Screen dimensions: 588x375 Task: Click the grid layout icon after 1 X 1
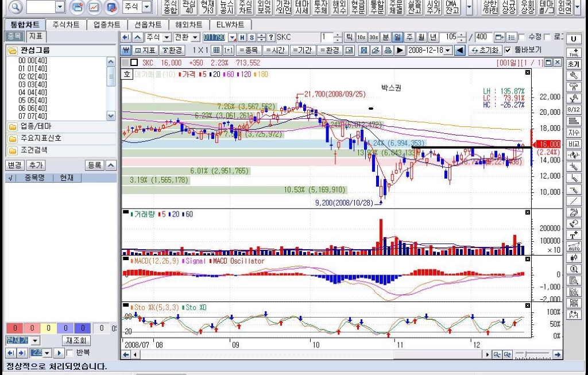[216, 50]
